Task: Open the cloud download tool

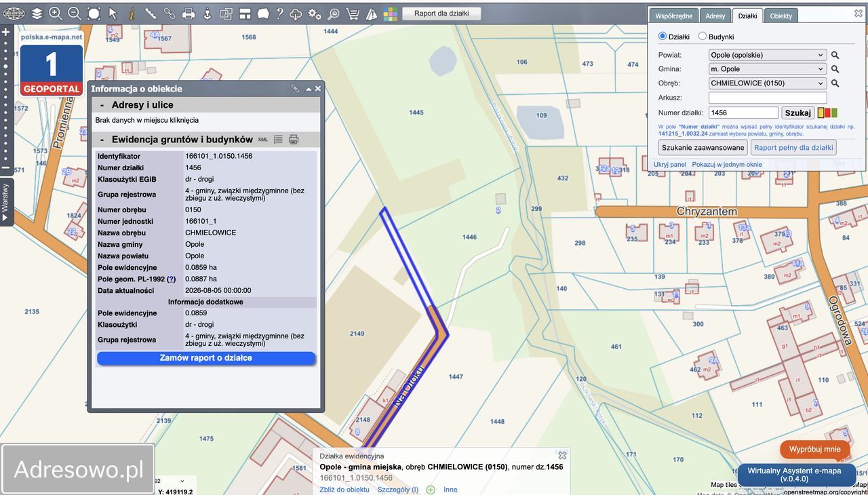Action: tap(296, 14)
